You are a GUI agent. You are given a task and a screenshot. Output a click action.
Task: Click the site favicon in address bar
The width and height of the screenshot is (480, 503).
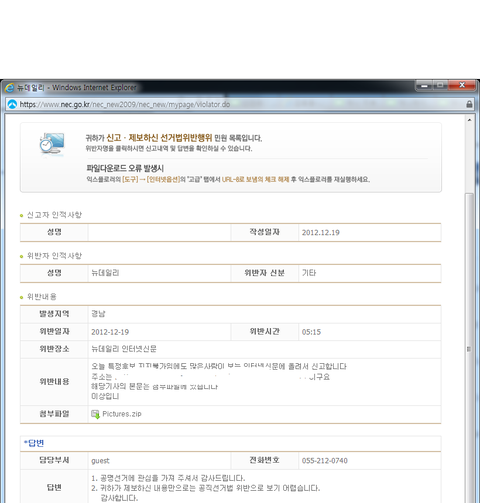pos(12,104)
